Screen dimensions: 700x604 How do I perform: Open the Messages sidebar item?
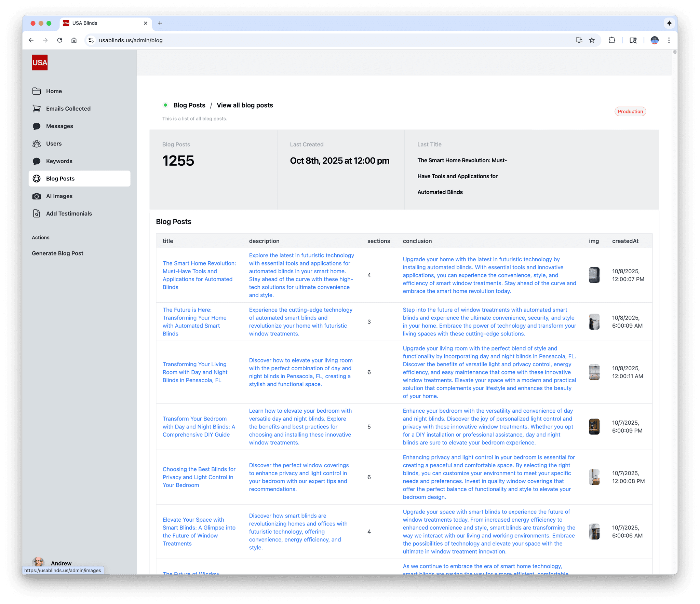59,126
